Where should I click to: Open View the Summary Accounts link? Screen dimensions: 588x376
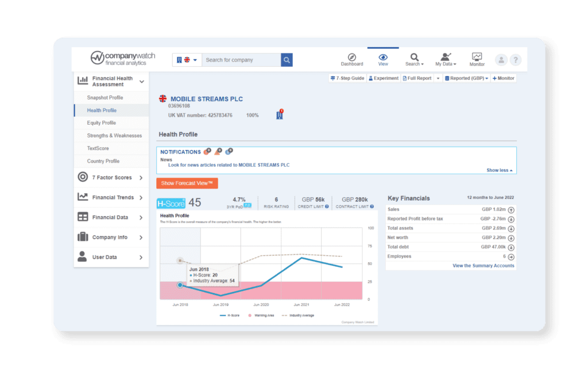tap(483, 266)
